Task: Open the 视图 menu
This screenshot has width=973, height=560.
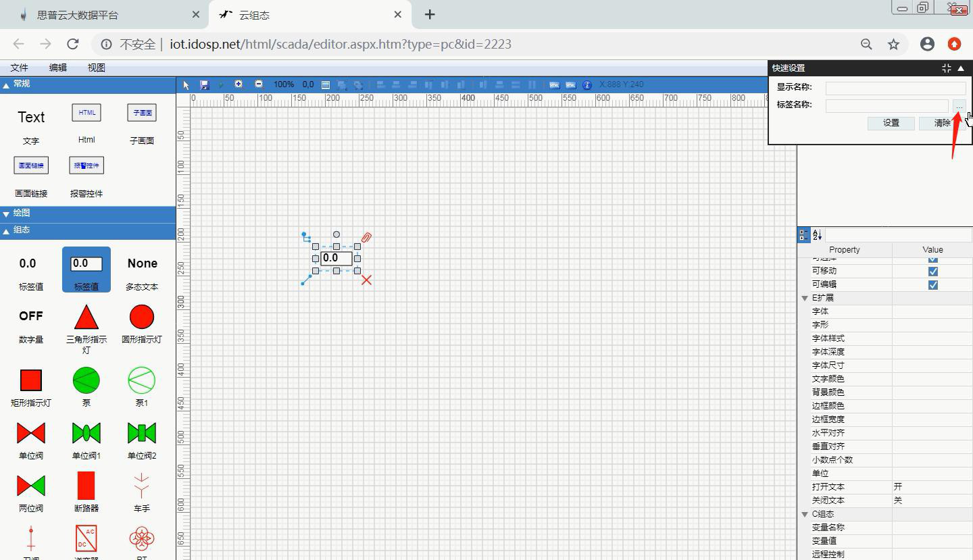Action: [97, 68]
